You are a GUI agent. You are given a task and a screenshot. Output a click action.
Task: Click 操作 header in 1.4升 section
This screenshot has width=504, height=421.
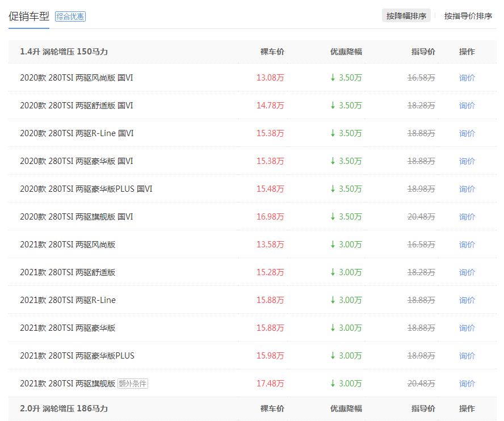(x=467, y=52)
